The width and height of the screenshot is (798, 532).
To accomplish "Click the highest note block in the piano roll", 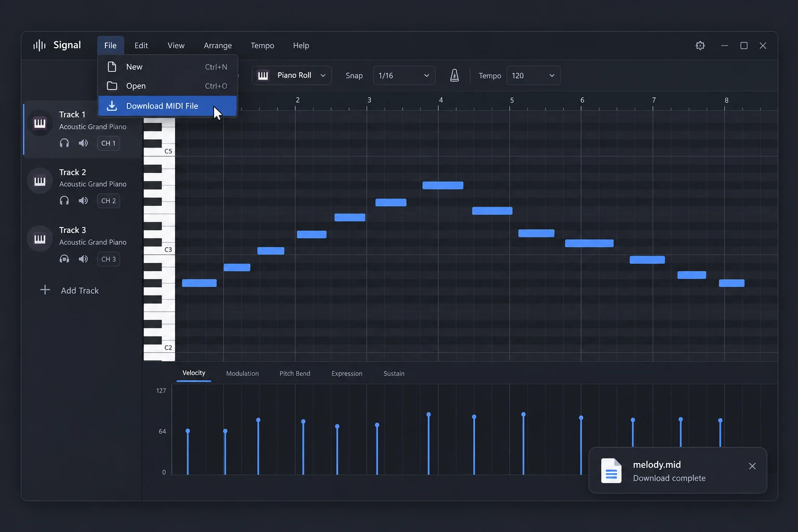I will (443, 185).
